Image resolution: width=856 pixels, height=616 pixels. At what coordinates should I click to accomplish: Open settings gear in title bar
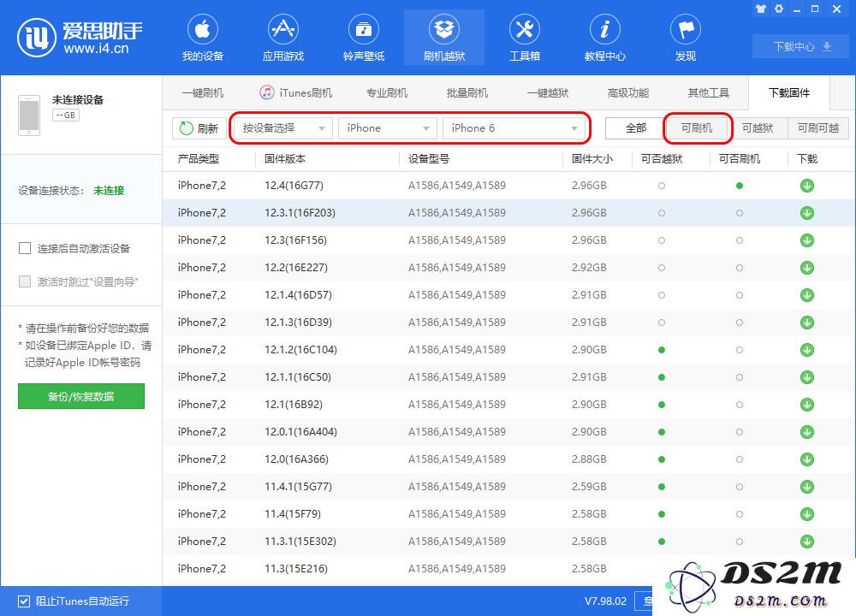(779, 9)
